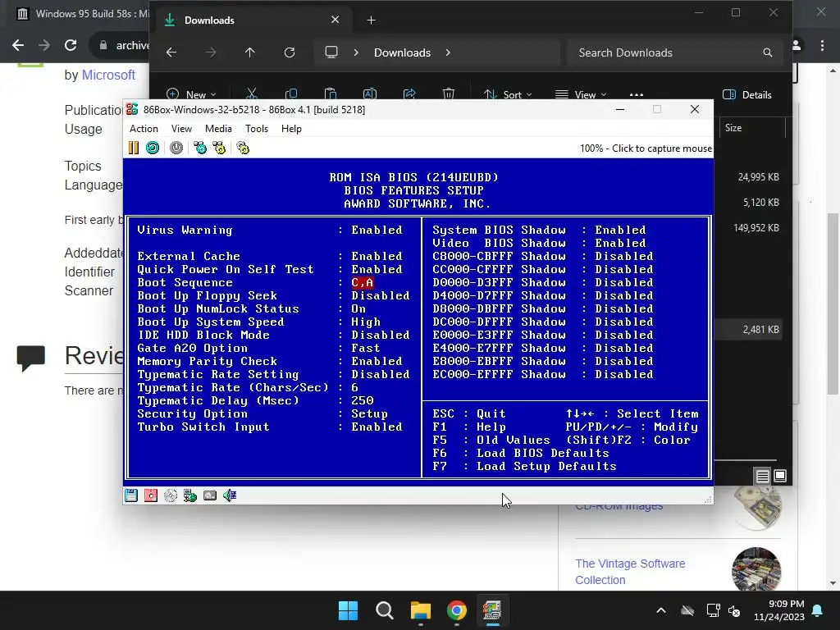Close the Downloads tab

336,20
